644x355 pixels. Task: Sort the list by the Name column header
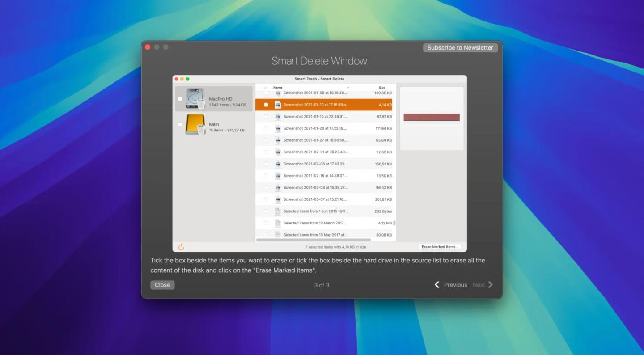[278, 88]
